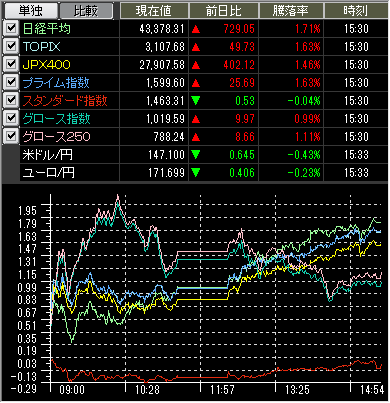
Task: Click the 時刻 column header
Action: click(356, 11)
